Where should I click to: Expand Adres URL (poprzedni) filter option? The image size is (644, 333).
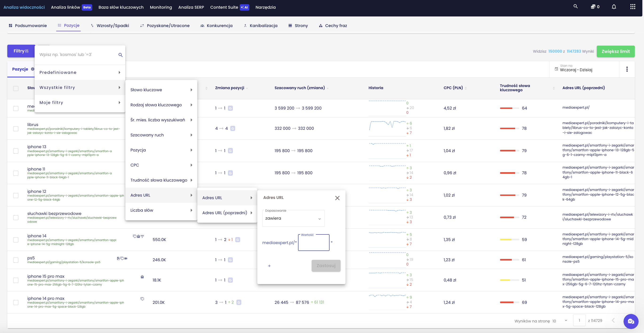coord(227,213)
